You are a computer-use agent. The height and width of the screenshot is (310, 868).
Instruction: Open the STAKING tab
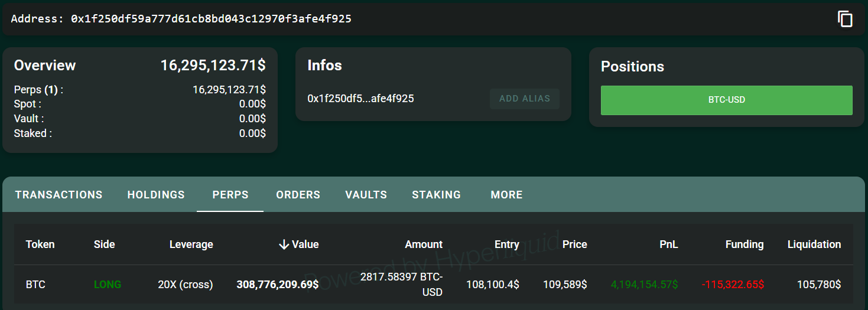436,195
